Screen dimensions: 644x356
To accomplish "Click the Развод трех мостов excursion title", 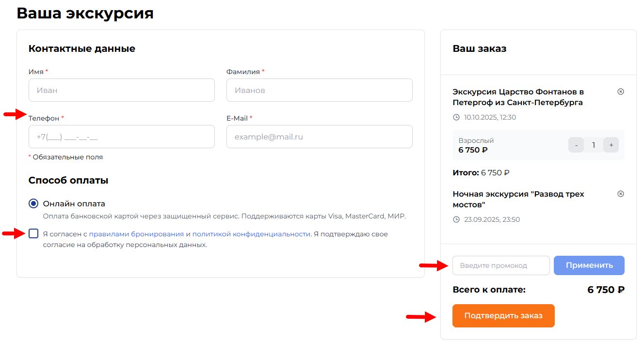I will pyautogui.click(x=518, y=199).
